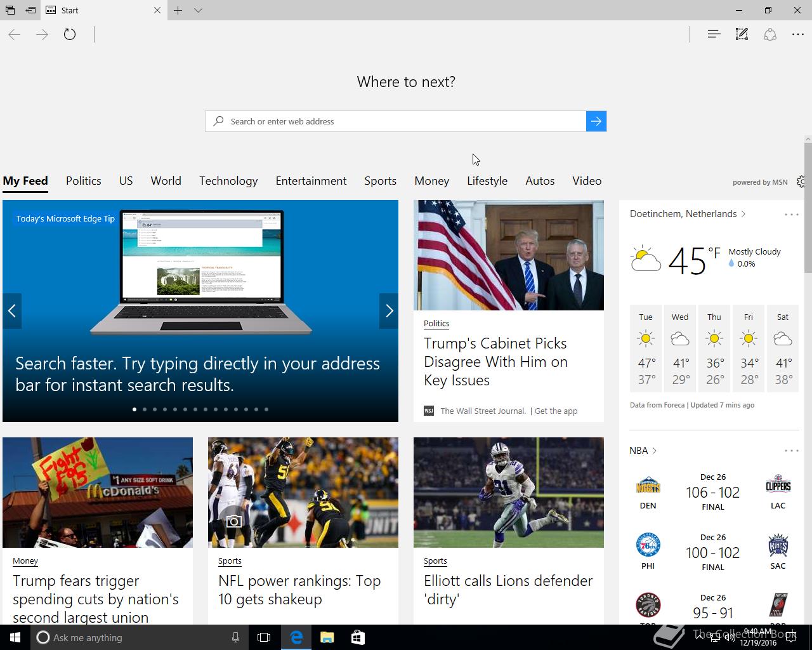Viewport: 812px width, 650px height.
Task: Click the Get the app link
Action: (x=556, y=411)
